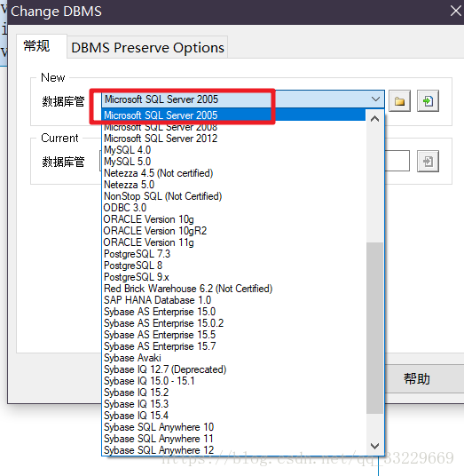The image size is (464, 476).
Task: Select highlighted Microsoft SQL Server 2005 entry
Action: 233,115
